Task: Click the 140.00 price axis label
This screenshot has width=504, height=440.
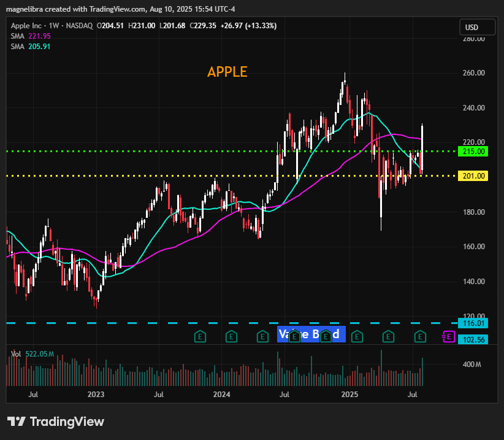Action: pos(473,282)
